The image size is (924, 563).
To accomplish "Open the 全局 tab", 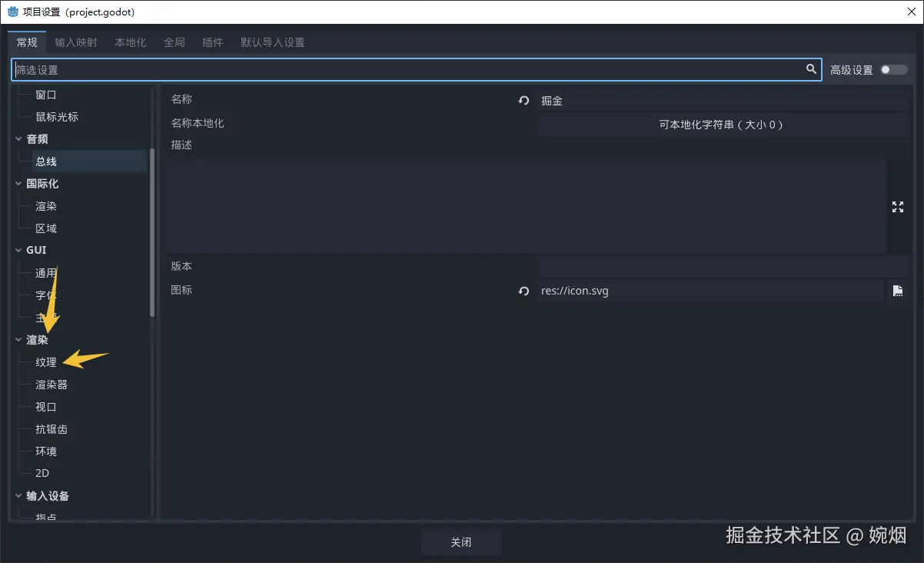I will 174,42.
